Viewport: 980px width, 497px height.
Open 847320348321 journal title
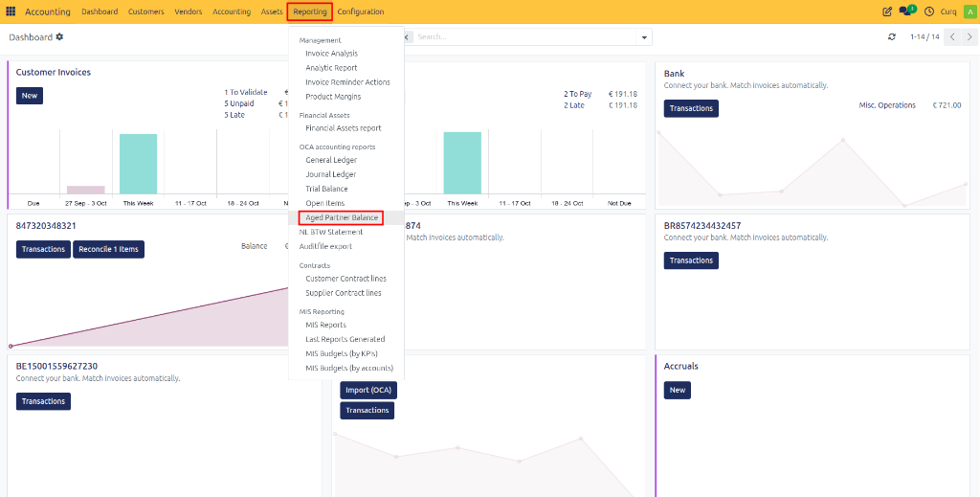click(46, 226)
